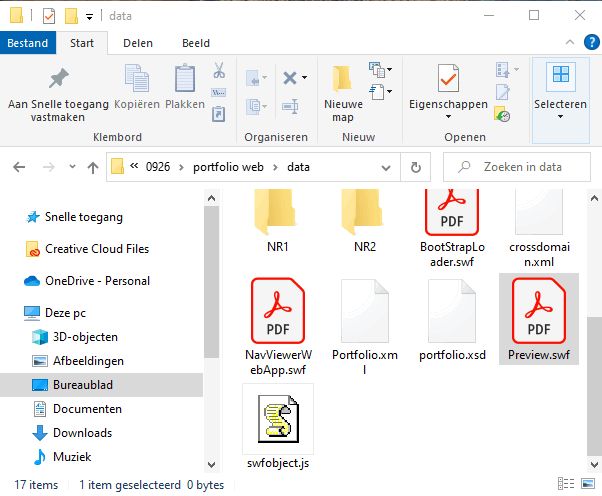The width and height of the screenshot is (602, 496).
Task: Click the rename icon
Action: pos(290,106)
